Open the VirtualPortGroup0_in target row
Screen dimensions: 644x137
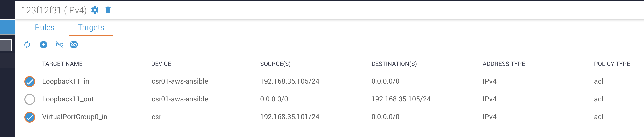click(x=325, y=117)
